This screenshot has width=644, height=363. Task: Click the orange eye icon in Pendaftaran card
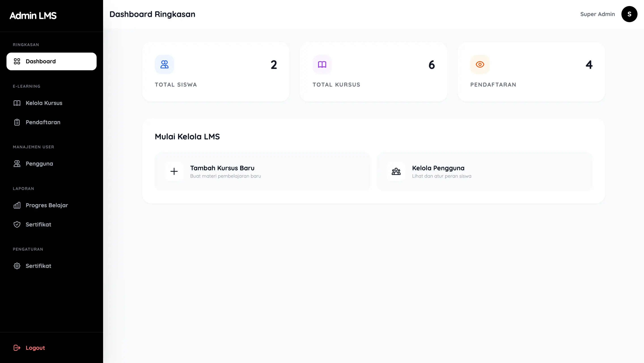(480, 64)
